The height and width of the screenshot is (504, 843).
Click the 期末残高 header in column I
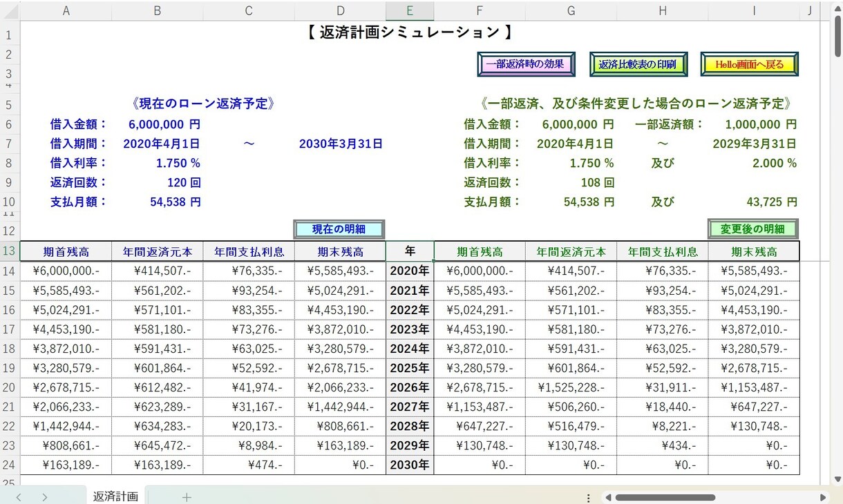click(754, 251)
